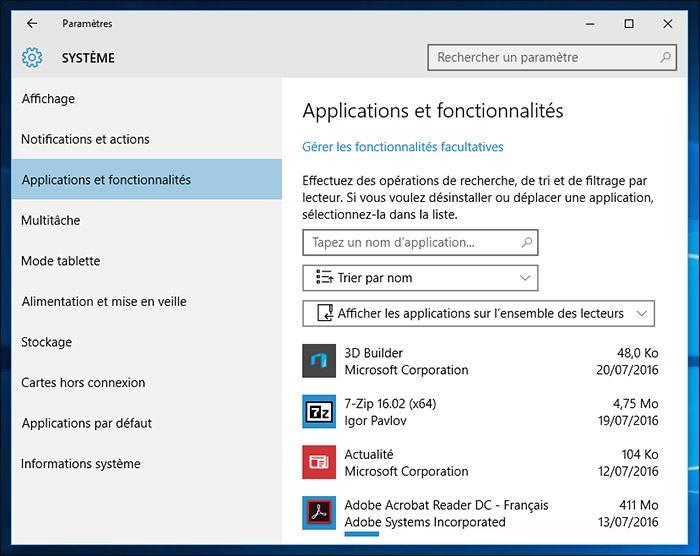Open the Trier par nom dropdown
This screenshot has height=556, width=700.
tap(420, 278)
